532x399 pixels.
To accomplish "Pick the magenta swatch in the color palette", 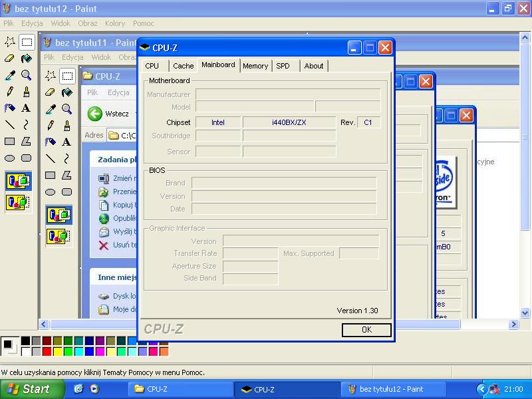I will 100,352.
